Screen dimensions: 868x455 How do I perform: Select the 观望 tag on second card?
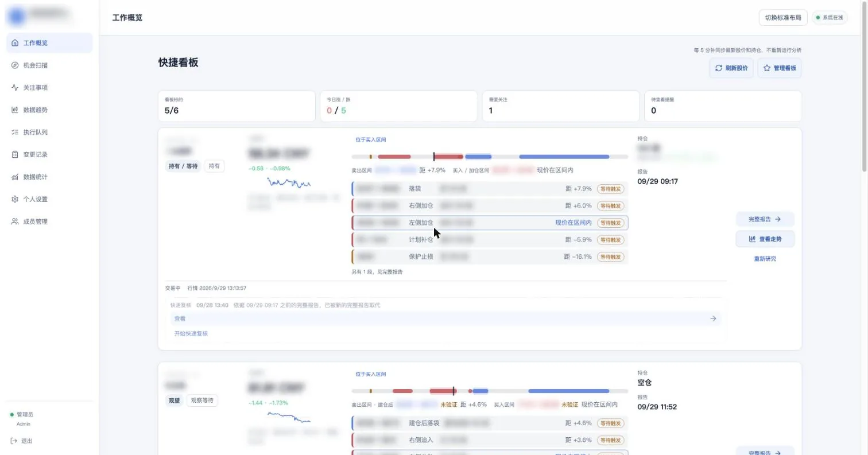click(174, 401)
